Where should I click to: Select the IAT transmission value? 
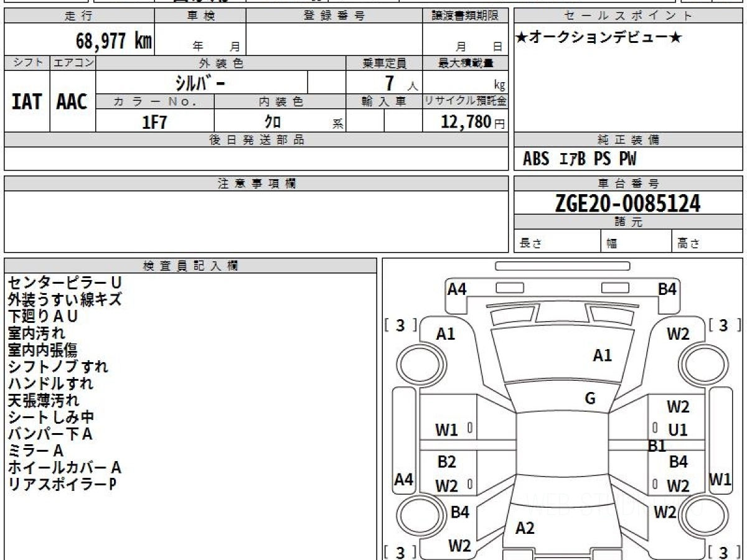click(27, 101)
